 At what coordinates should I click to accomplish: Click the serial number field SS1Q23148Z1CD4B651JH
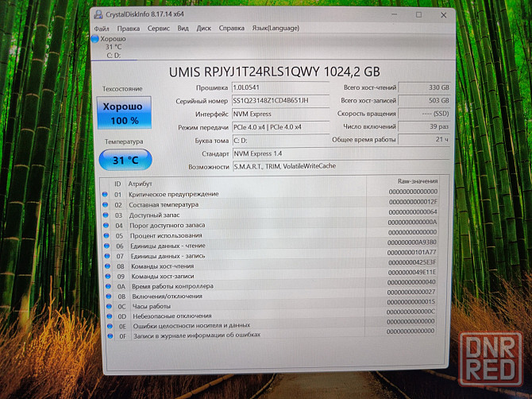tap(280, 100)
